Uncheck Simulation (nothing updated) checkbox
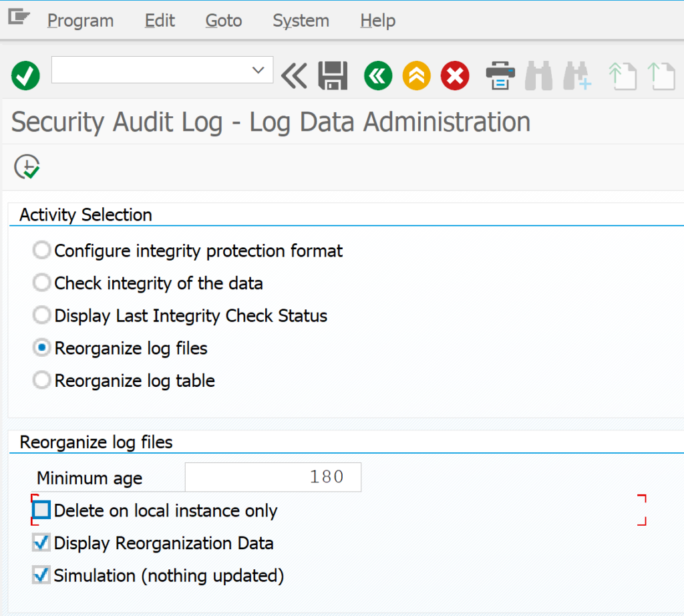Image resolution: width=684 pixels, height=616 pixels. [41, 575]
